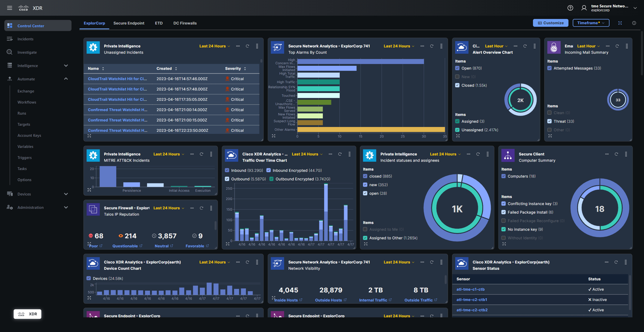The width and height of the screenshot is (644, 332).
Task: Open kebab menu on Top Alarms tile
Action: 441,46
